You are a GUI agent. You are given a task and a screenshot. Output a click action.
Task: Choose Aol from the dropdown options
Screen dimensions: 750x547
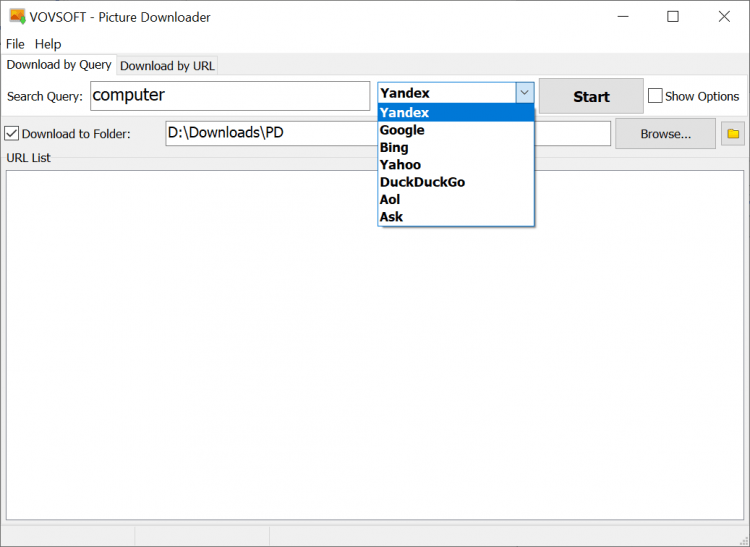pos(390,199)
